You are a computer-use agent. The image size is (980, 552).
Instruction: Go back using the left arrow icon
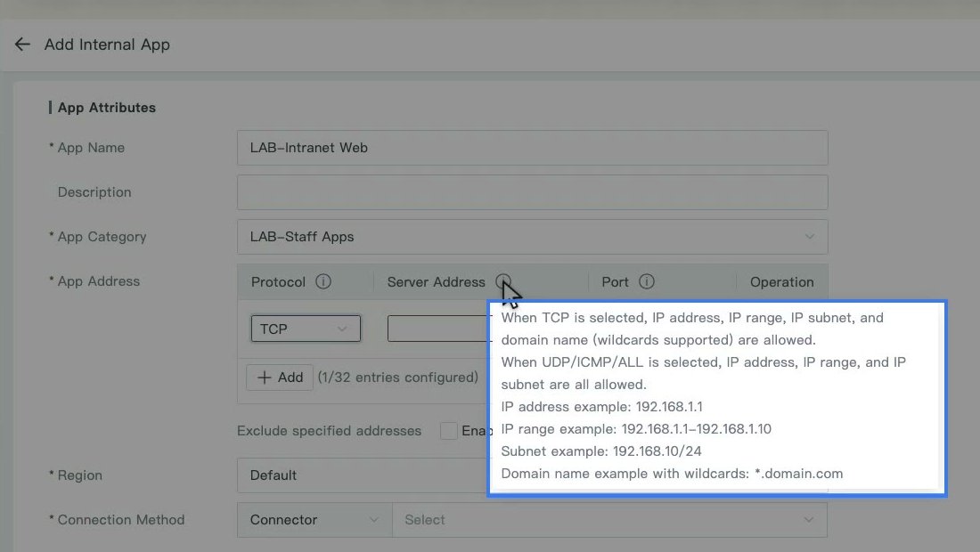(22, 45)
